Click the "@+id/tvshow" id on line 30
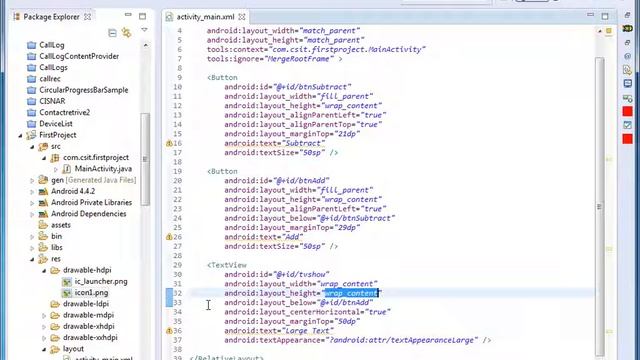 coord(301,274)
